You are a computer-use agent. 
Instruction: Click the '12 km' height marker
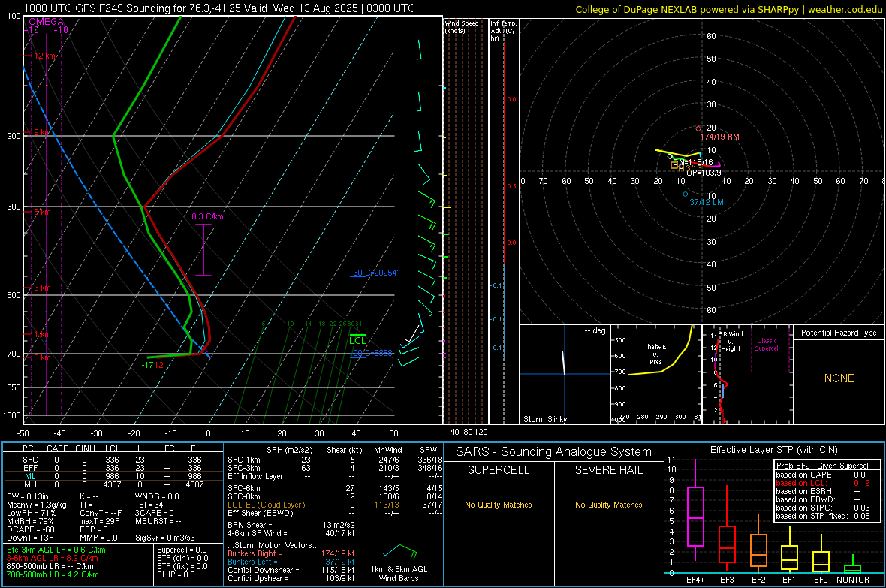[44, 56]
